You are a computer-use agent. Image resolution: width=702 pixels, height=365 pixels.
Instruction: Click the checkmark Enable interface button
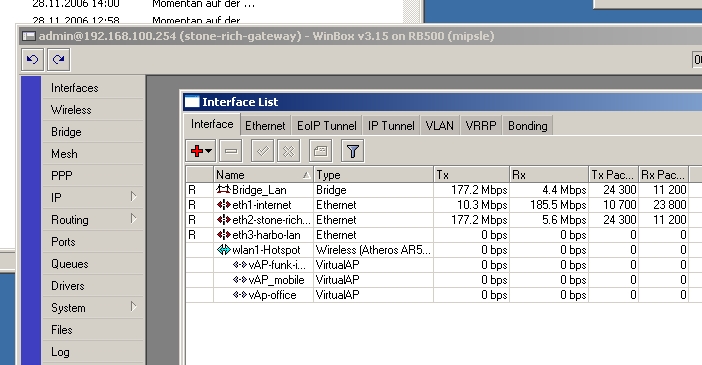[263, 151]
